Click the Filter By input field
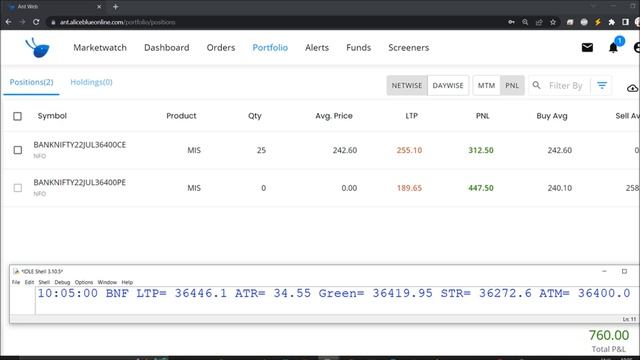This screenshot has width=640, height=360. click(566, 85)
